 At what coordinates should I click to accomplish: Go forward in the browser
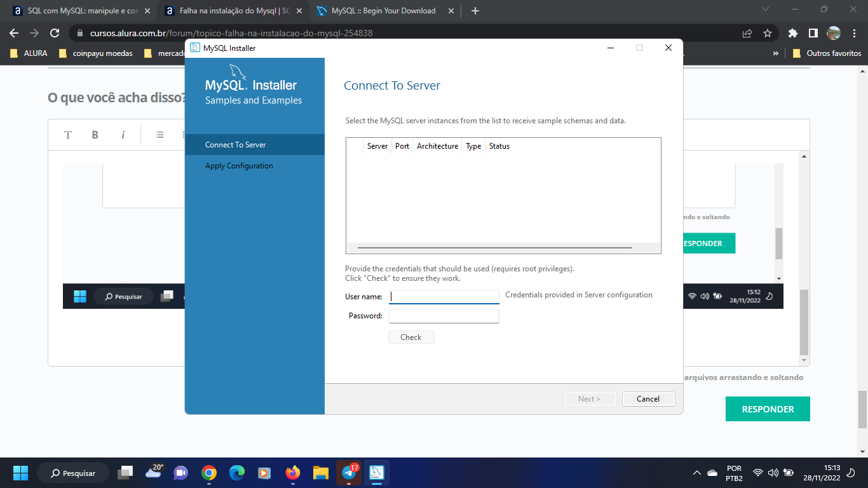(x=34, y=33)
